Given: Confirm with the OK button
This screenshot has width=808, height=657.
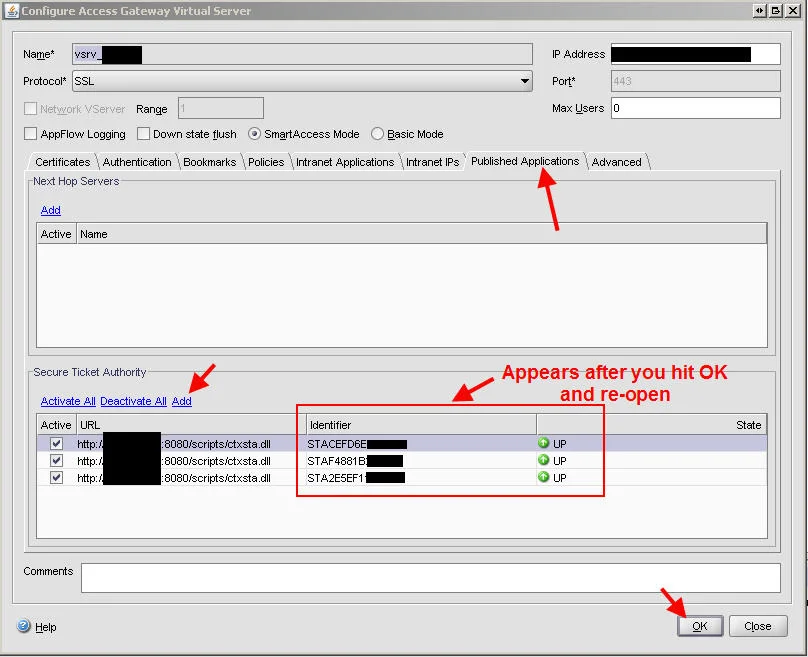Looking at the screenshot, I should 700,626.
